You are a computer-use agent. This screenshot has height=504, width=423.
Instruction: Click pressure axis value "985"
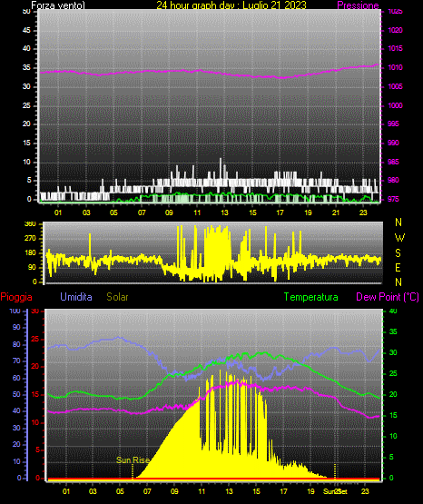[393, 162]
